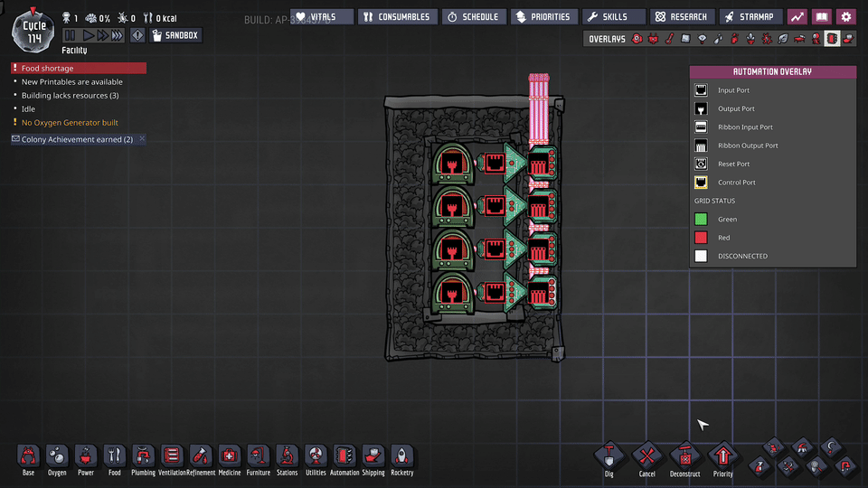The height and width of the screenshot is (488, 868).
Task: Select the Sweep tool
Action: pyautogui.click(x=774, y=447)
